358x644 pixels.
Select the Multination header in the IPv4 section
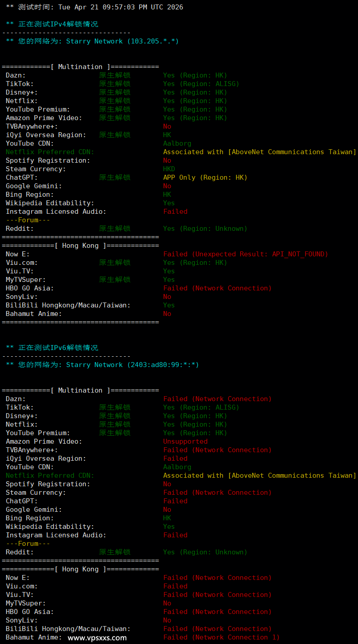(x=80, y=67)
